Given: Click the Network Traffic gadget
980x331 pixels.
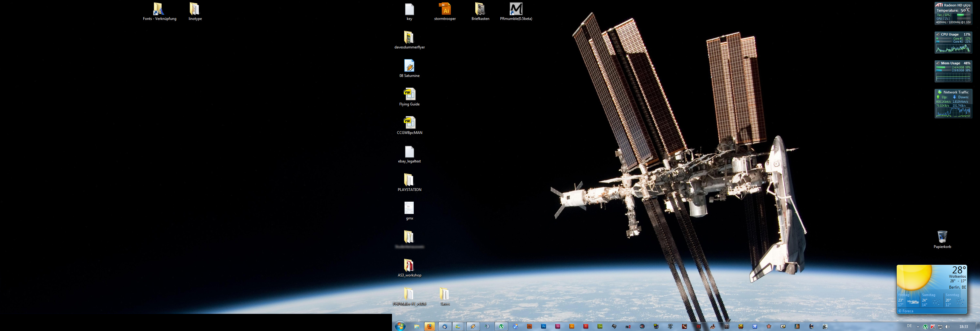Looking at the screenshot, I should click(953, 104).
